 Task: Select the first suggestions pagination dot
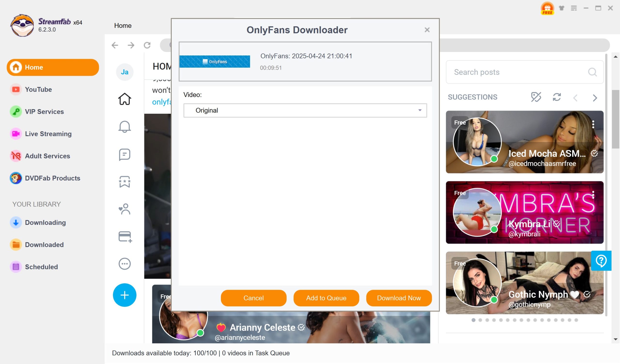click(473, 320)
